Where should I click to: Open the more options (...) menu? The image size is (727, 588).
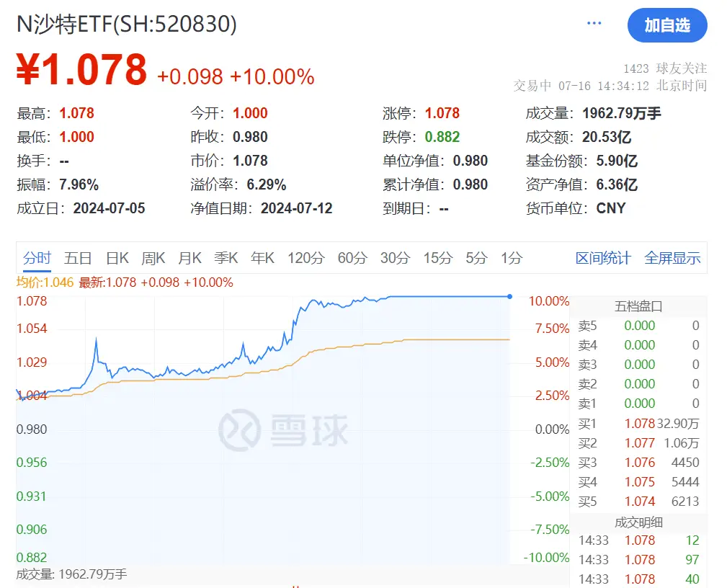pyautogui.click(x=594, y=22)
